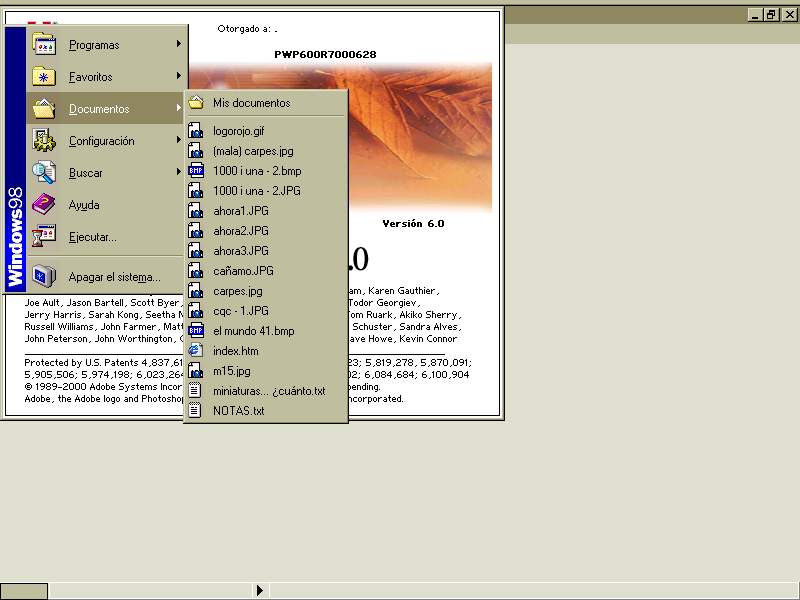The width and height of the screenshot is (800, 600).
Task: Click the Apagar el sistema monitor icon
Action: pos(44,277)
